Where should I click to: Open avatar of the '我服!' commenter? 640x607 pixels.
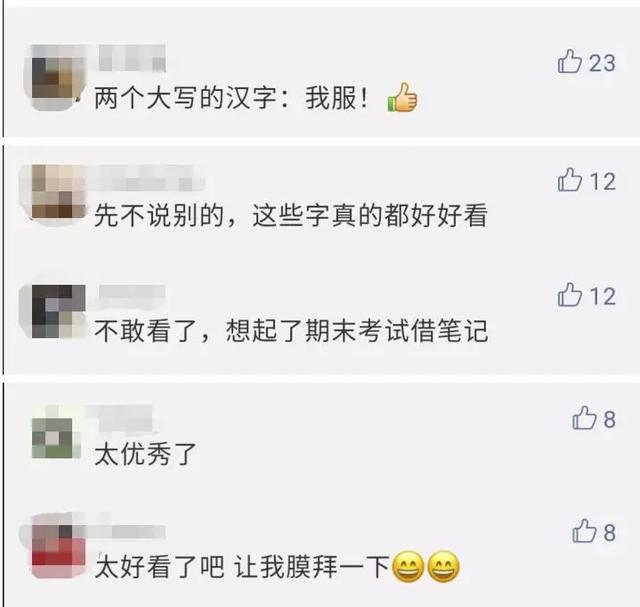click(58, 78)
